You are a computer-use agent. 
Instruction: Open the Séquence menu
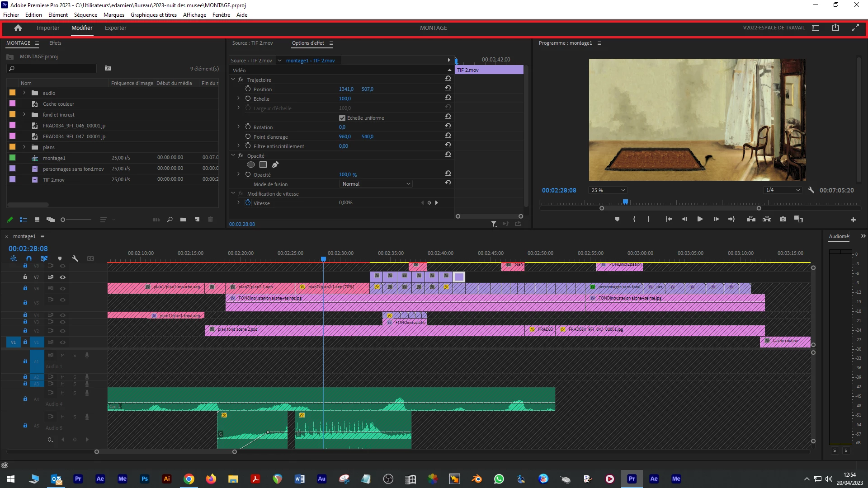coord(85,15)
